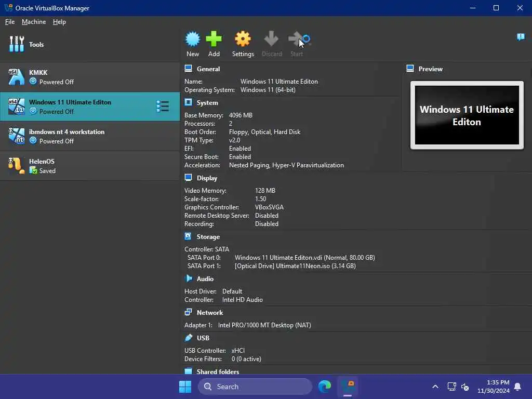The height and width of the screenshot is (399, 532).
Task: Click the Preview panel monitor icon
Action: click(410, 69)
